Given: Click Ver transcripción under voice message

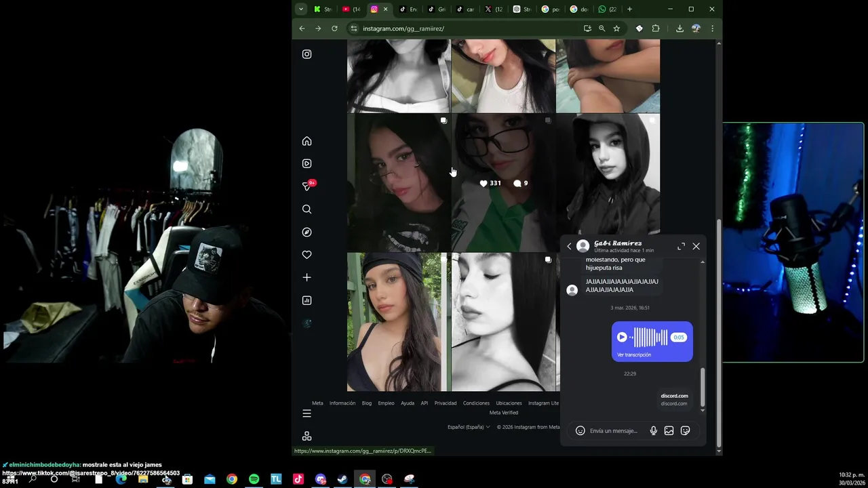Looking at the screenshot, I should 634,354.
